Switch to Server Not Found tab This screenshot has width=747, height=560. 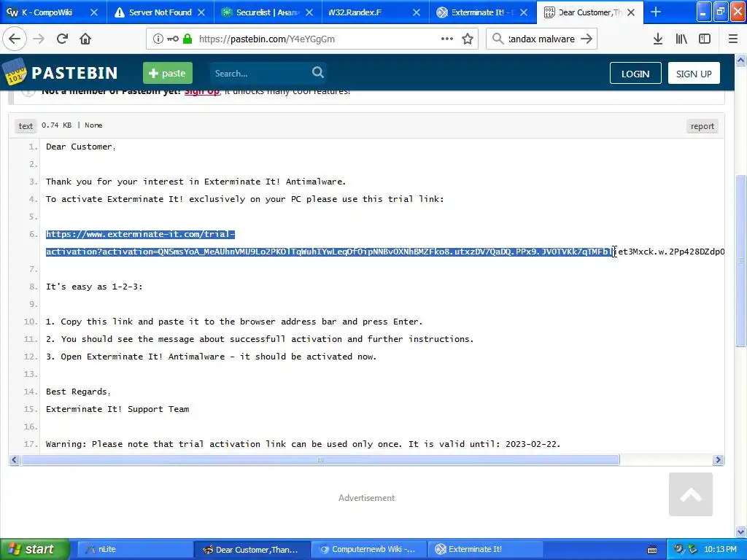(x=160, y=12)
